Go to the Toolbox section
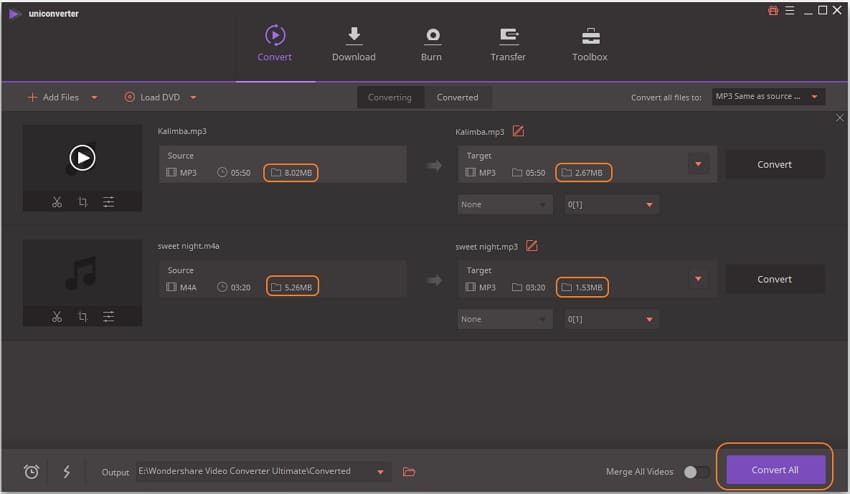 (x=590, y=44)
